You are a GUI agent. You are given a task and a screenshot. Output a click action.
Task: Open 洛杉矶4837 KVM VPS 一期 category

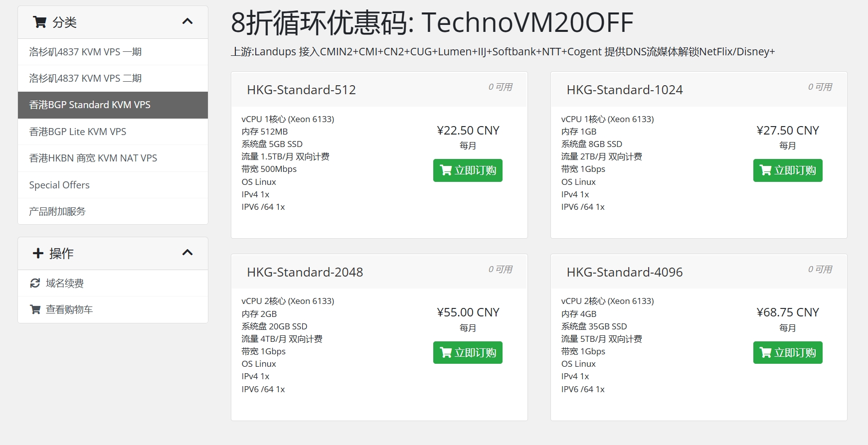pyautogui.click(x=85, y=52)
